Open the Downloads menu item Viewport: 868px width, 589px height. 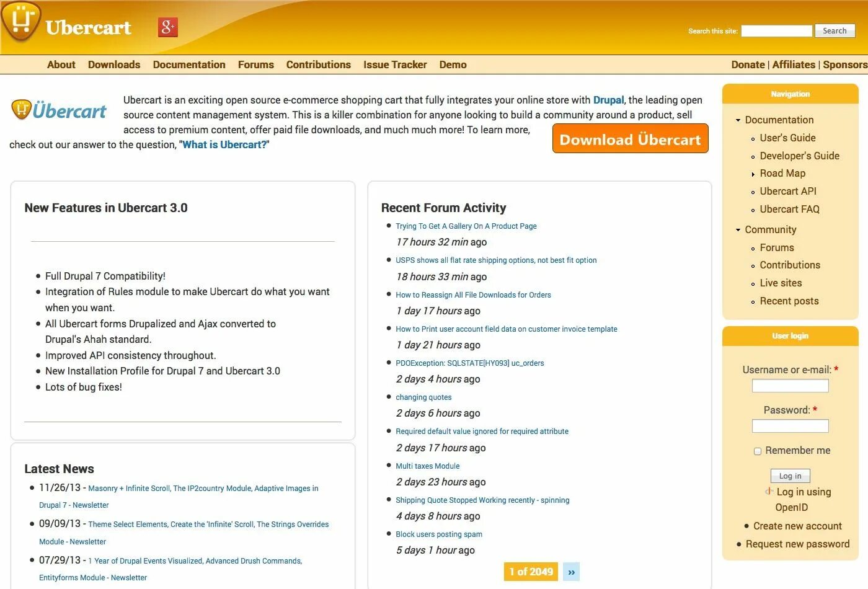coord(114,64)
